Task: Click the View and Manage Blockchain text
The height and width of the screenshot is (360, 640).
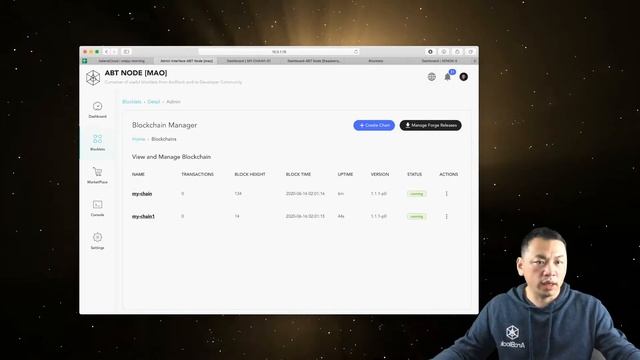Action: [x=171, y=157]
